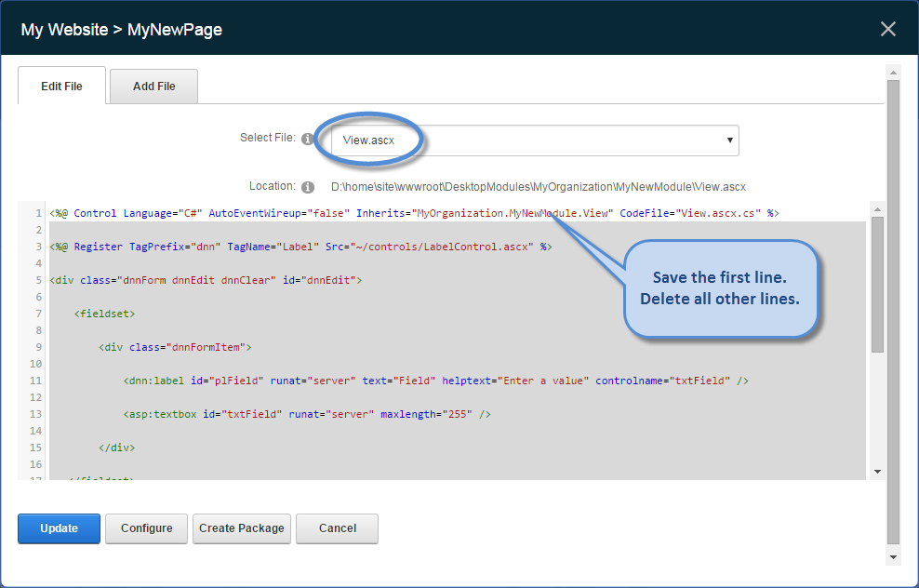Click the code editor scroll down arrow

(x=877, y=472)
